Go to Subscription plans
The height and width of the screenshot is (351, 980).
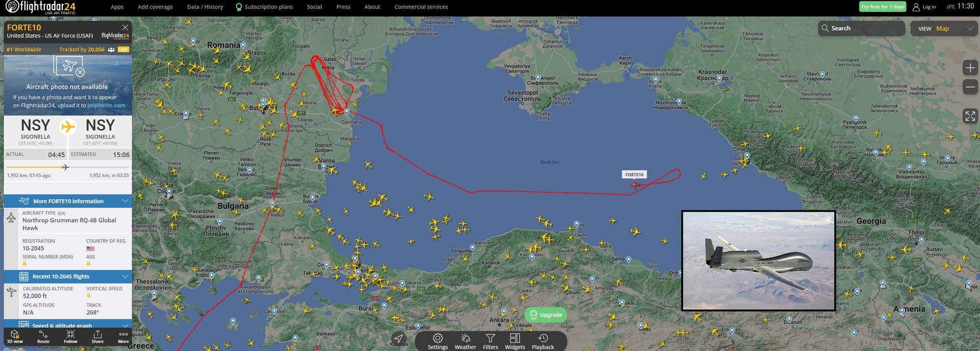pos(264,7)
